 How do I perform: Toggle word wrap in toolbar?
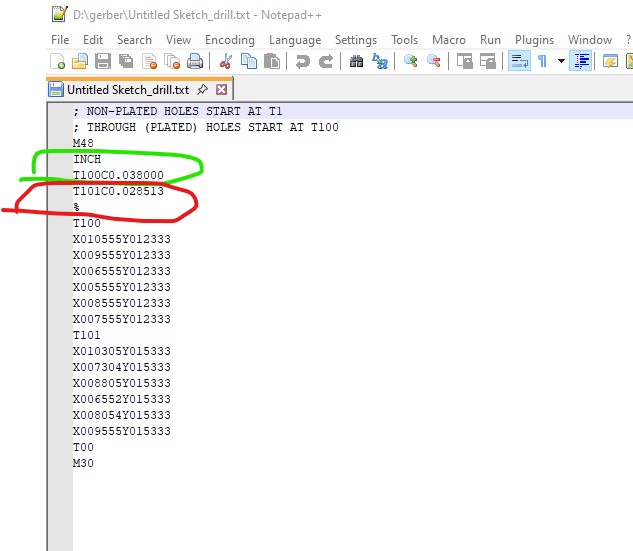tap(519, 62)
